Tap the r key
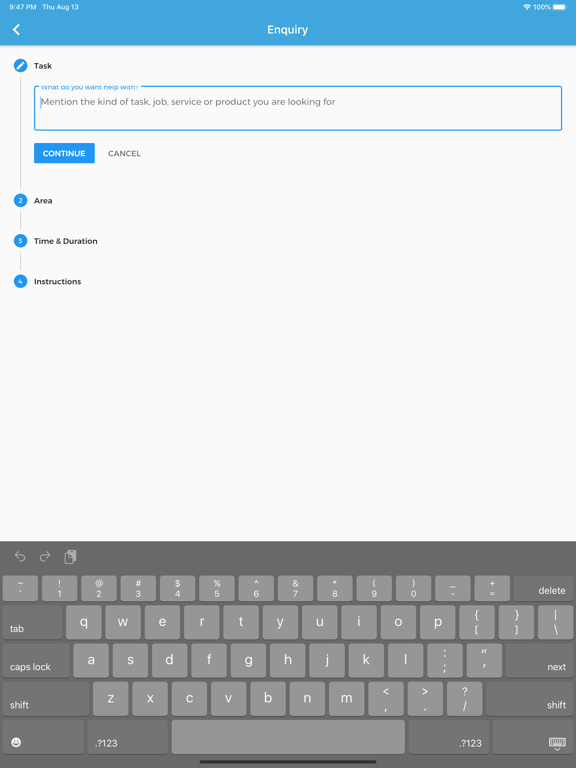The image size is (576, 768). coord(202,622)
